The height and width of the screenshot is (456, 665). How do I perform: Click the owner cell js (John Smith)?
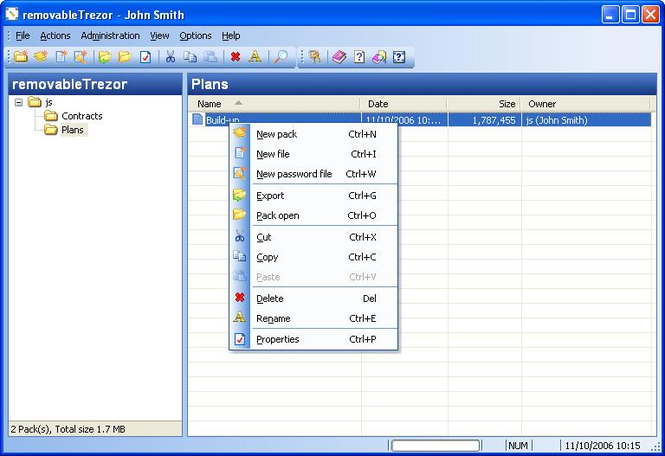[556, 120]
